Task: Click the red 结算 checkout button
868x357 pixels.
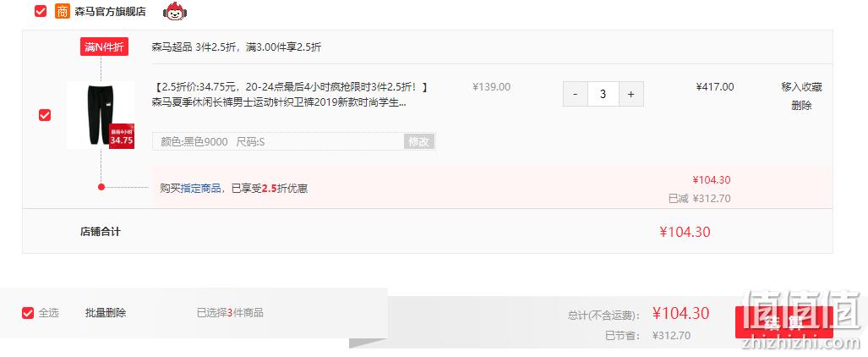Action: [783, 322]
